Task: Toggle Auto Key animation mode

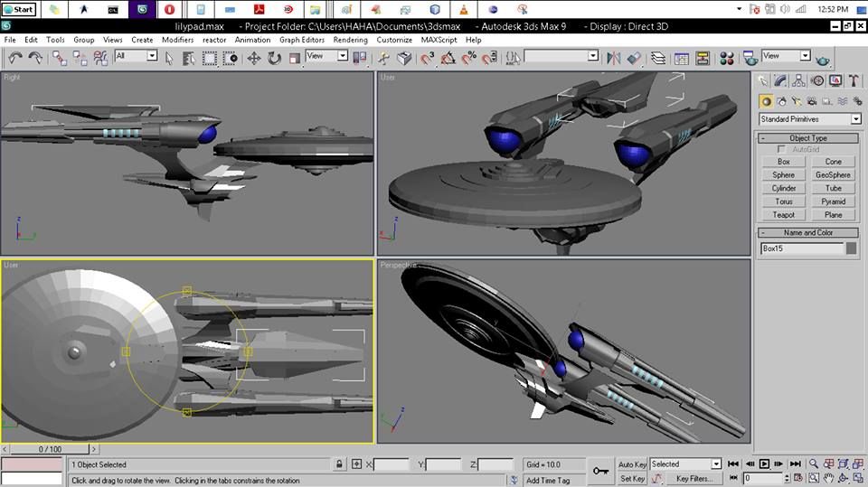Action: 632,464
